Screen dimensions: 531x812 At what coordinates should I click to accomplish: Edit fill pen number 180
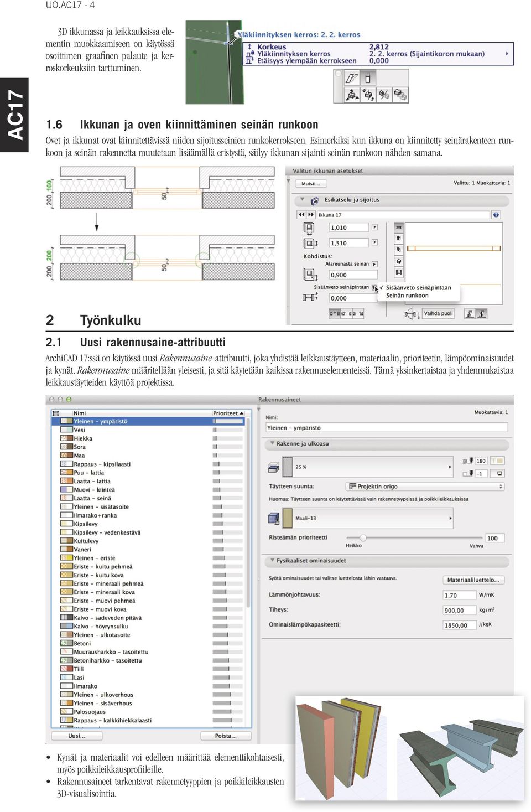481,461
